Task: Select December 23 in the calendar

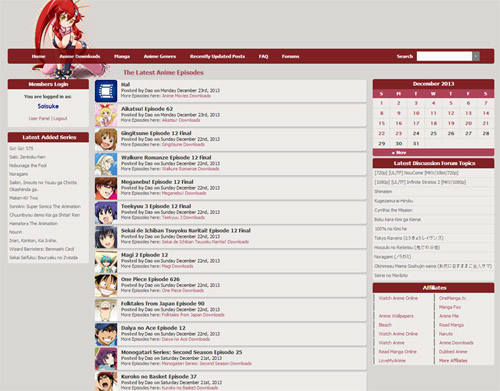Action: (x=399, y=133)
